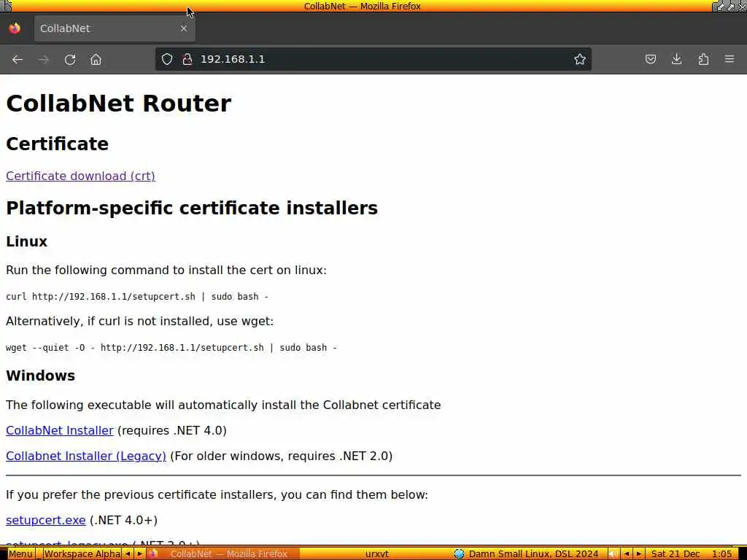Click the Linux section heading
747x560 pixels.
27,241
